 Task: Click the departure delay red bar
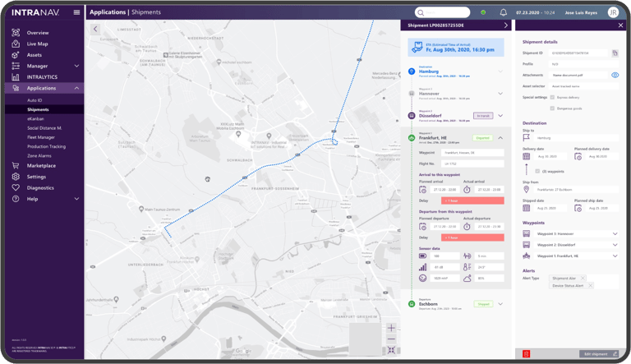point(472,237)
